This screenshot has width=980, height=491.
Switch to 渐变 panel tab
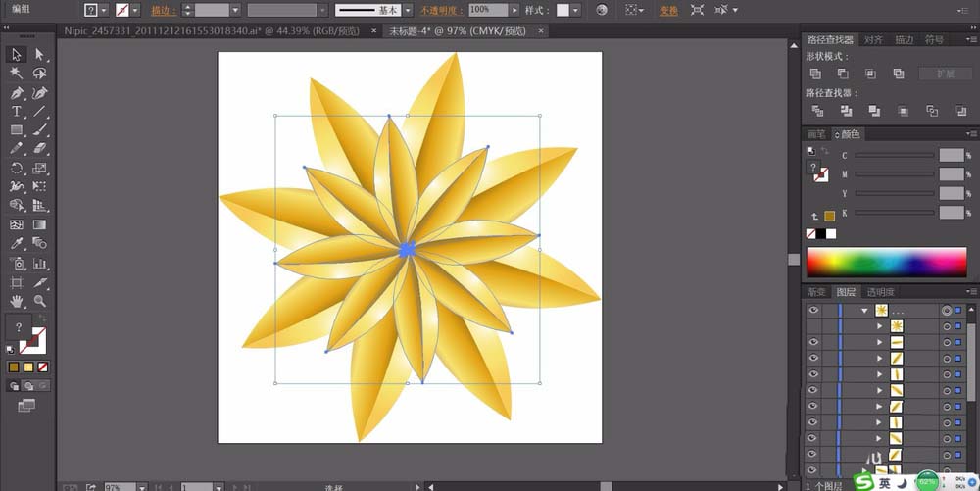point(816,292)
